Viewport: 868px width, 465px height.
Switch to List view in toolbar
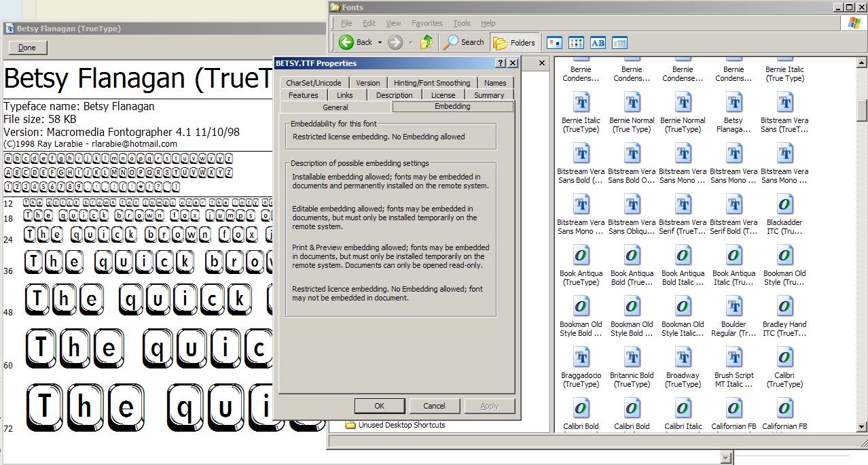[x=576, y=42]
